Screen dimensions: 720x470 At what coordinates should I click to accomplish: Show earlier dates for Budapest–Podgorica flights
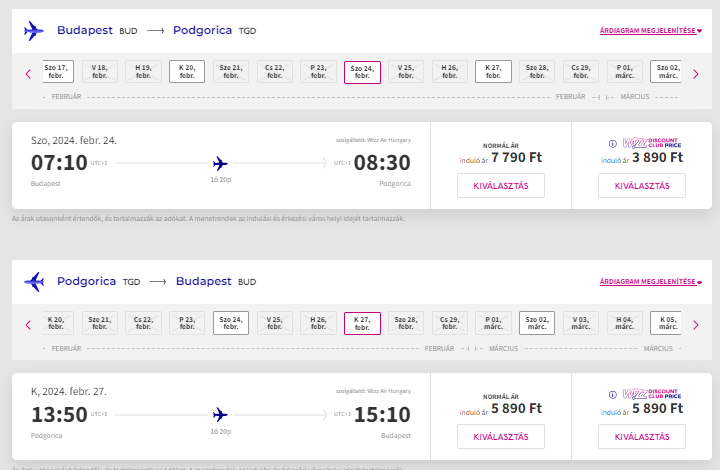coord(28,74)
